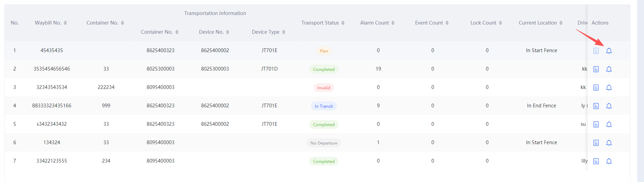
Task: Open the document icon for waybill 32343543534
Action: point(596,88)
